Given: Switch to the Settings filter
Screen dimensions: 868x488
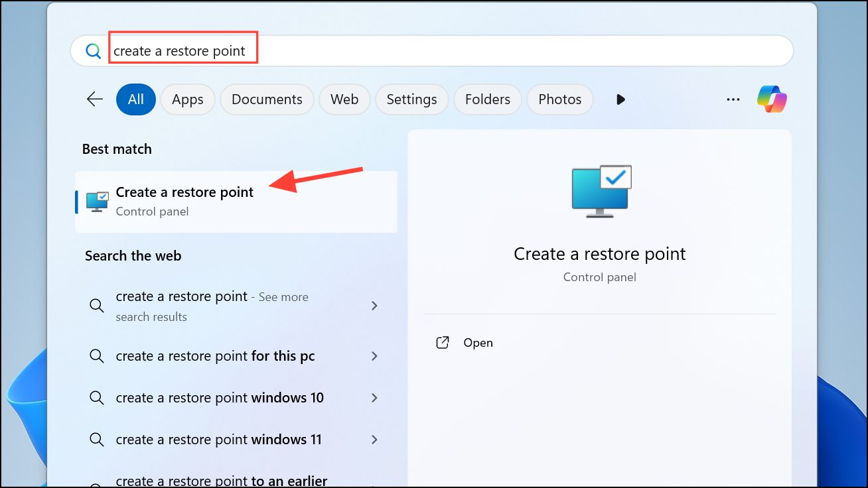Looking at the screenshot, I should point(412,99).
